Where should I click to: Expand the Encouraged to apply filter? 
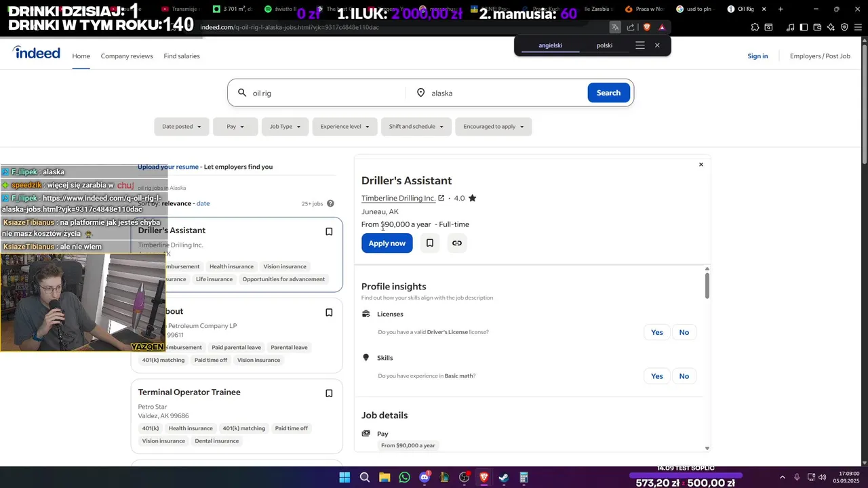point(494,127)
